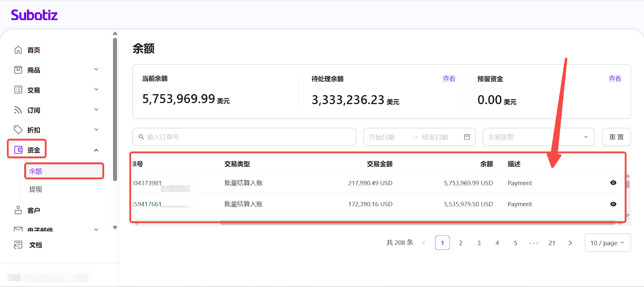
Task: Click the 客户 customer person icon
Action: coord(18,210)
